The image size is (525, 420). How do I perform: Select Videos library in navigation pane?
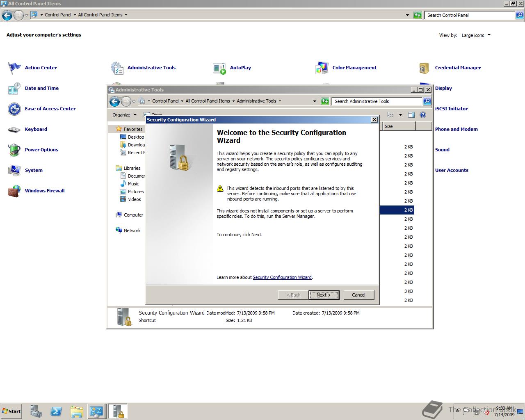click(135, 199)
